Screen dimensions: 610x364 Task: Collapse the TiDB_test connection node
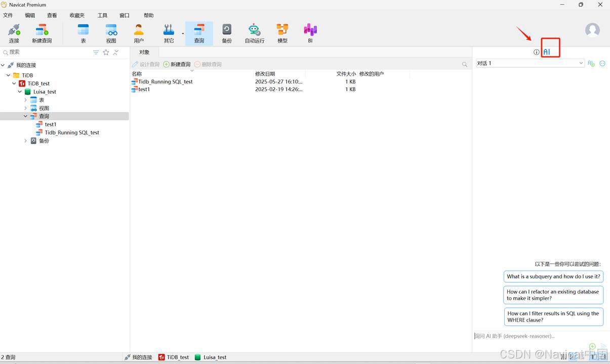[x=14, y=83]
